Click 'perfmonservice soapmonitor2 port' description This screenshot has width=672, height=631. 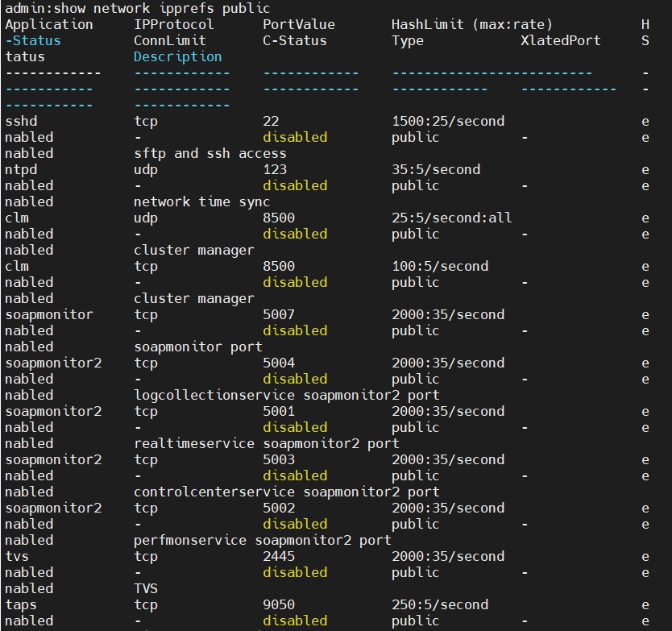coord(262,540)
